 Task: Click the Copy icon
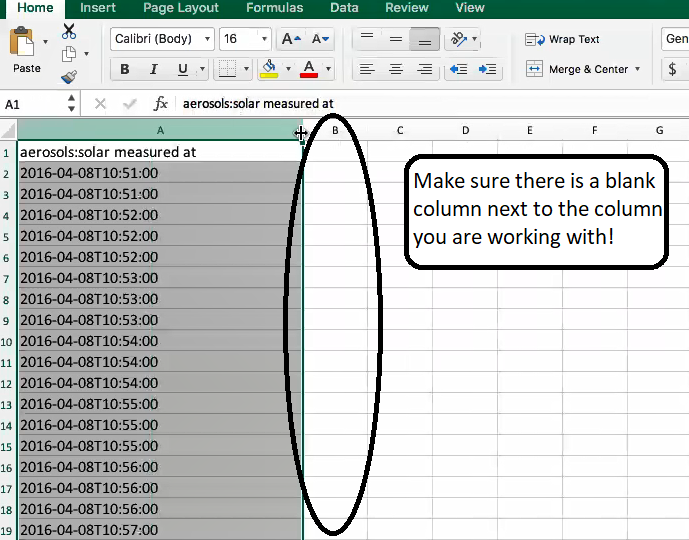[69, 54]
